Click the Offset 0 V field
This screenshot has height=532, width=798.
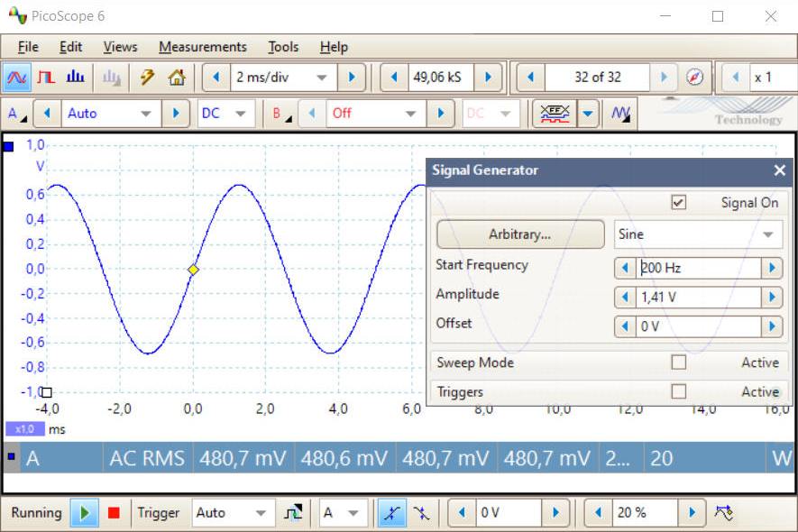(698, 326)
